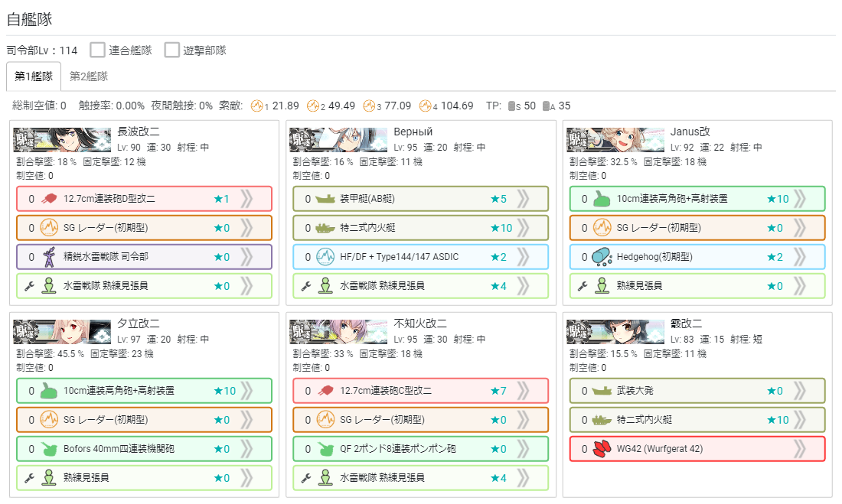Click the lookout icon of 長波改二's 水雷戦隊 熟練見張員
Screen dimensions: 842x504
pos(49,285)
